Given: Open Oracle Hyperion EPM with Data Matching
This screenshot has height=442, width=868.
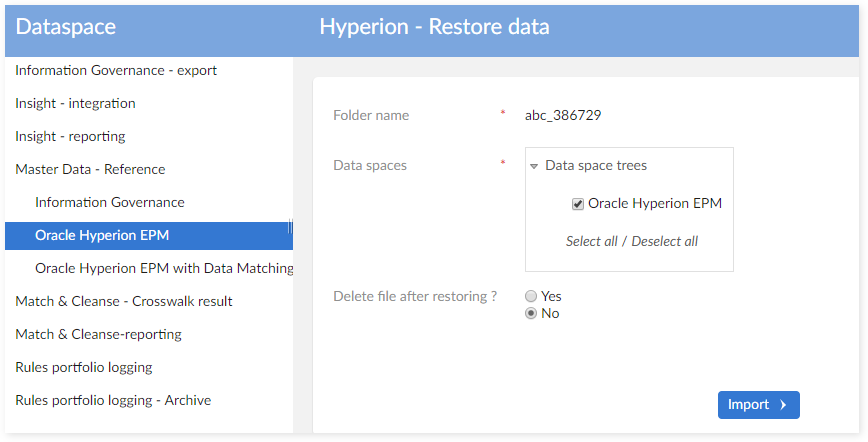Looking at the screenshot, I should pos(164,269).
